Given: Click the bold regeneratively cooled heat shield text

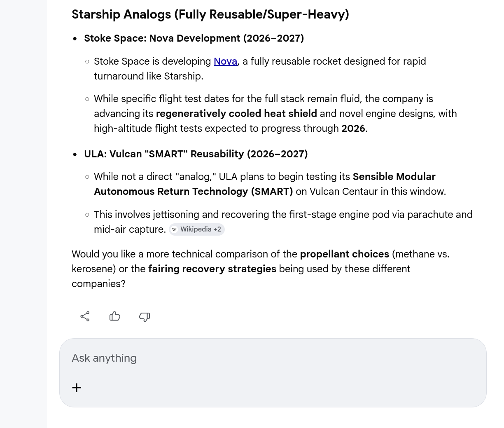Looking at the screenshot, I should tap(236, 114).
